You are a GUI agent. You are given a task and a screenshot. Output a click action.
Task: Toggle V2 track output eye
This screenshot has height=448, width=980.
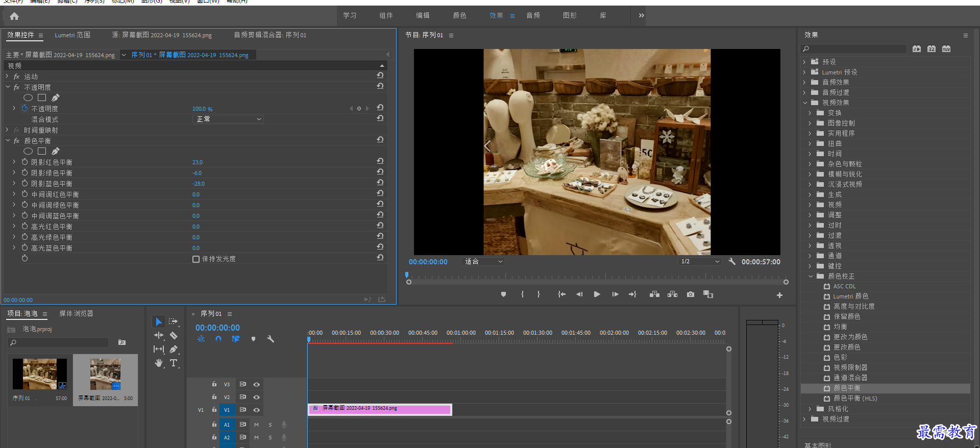coord(256,397)
